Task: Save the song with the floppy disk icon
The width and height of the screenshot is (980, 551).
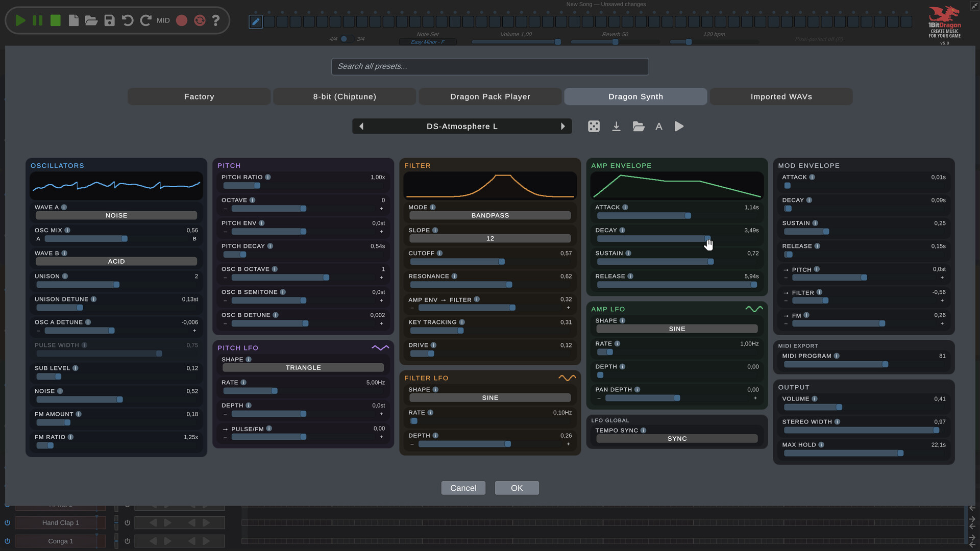Action: 109,20
